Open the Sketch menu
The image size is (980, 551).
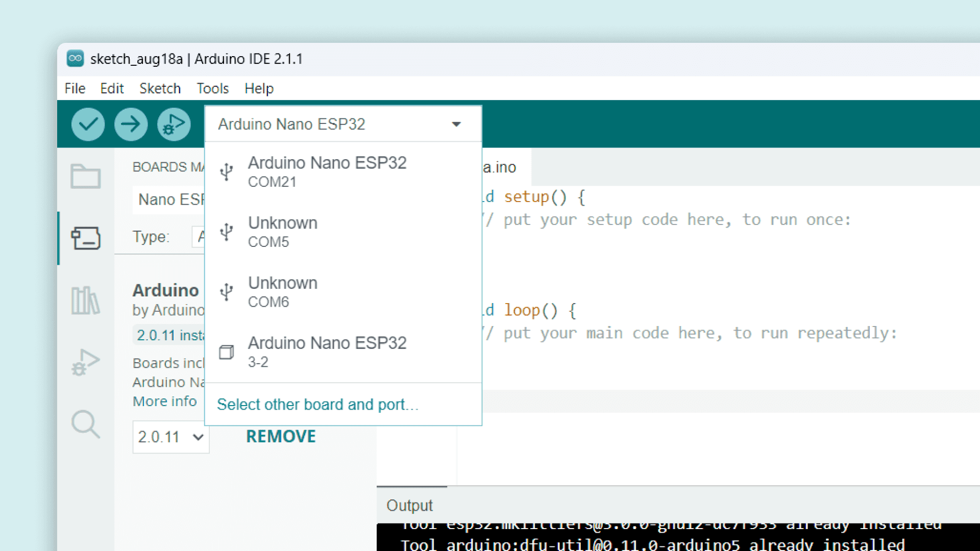pos(160,88)
